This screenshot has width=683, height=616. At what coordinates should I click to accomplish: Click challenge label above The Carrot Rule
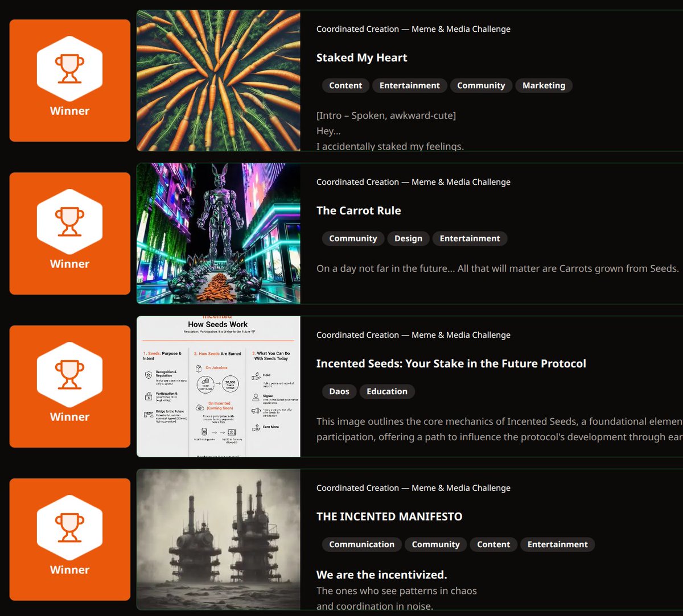click(x=413, y=182)
